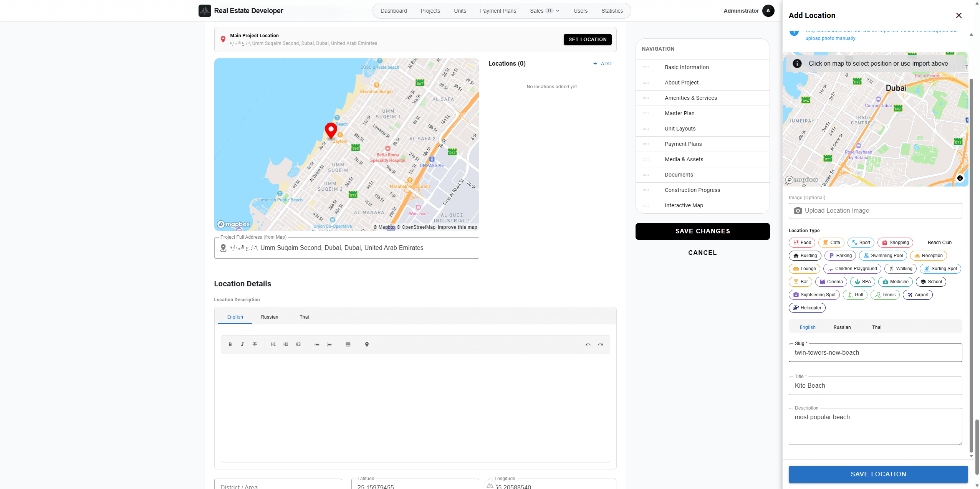
Task: Select Surfing Spot location type
Action: (x=940, y=269)
